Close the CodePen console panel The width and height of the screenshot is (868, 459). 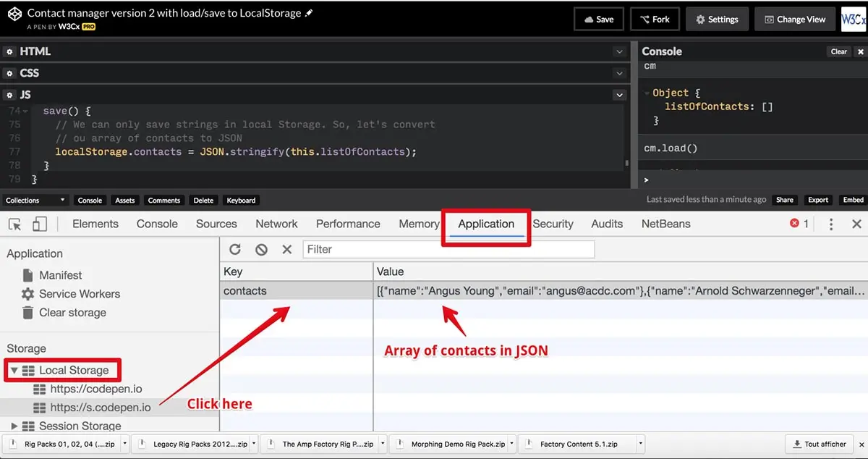point(860,51)
